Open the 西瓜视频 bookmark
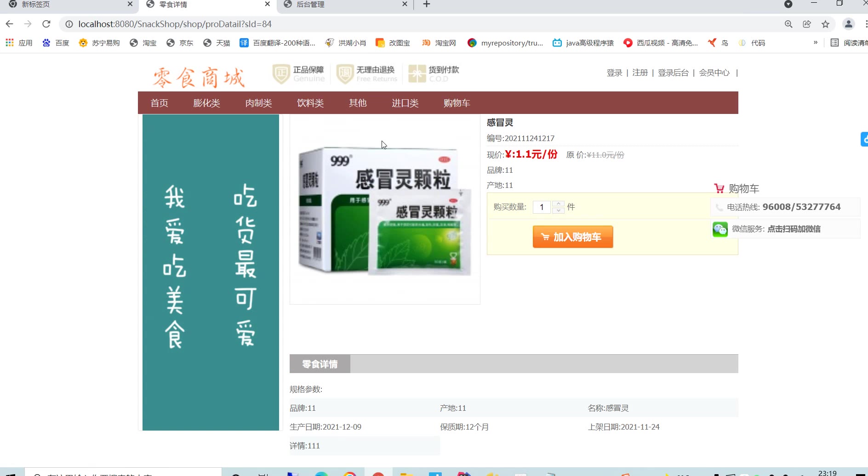Screen dimensions: 868x476 pos(661,43)
